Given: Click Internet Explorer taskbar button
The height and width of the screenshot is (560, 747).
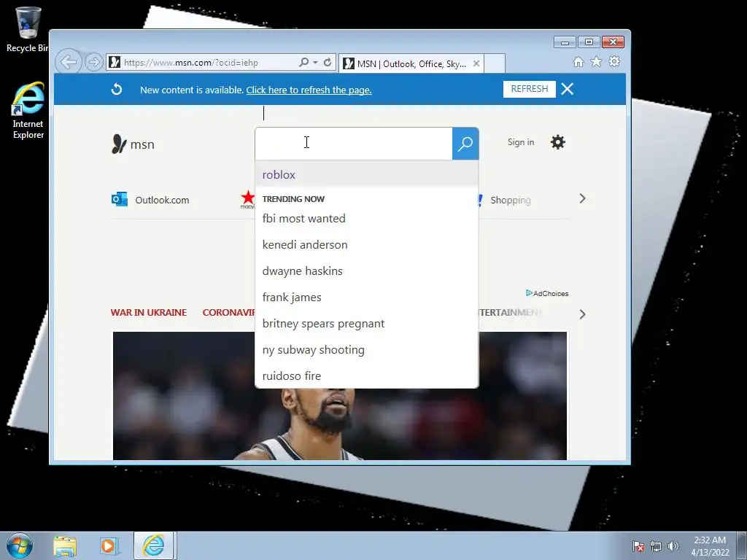Looking at the screenshot, I should click(x=154, y=545).
